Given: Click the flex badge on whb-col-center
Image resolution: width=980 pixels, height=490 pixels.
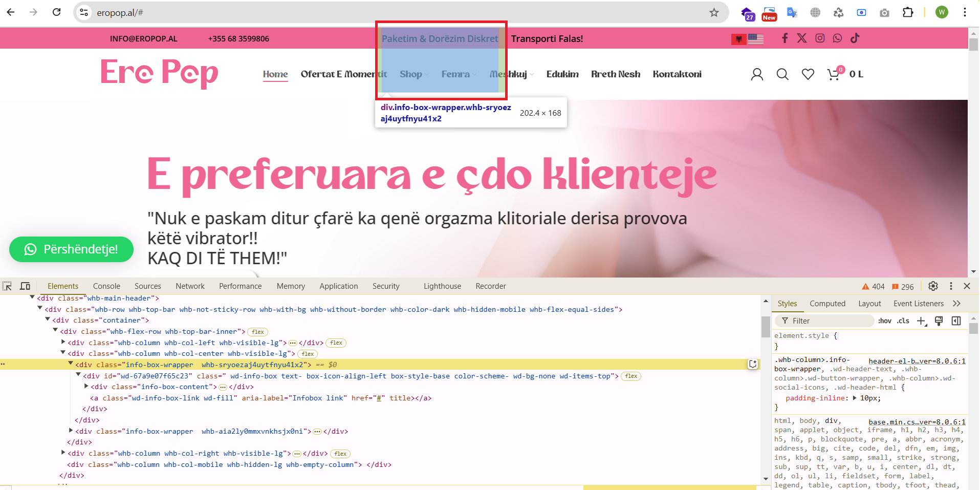Looking at the screenshot, I should [x=308, y=354].
